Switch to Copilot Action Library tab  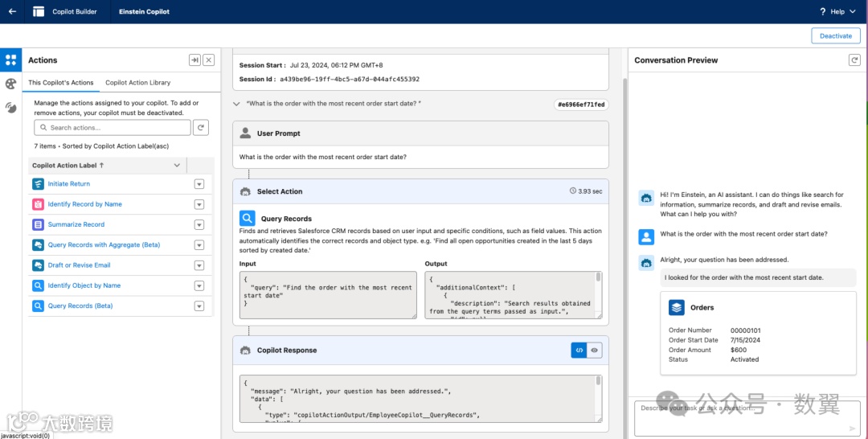[138, 83]
